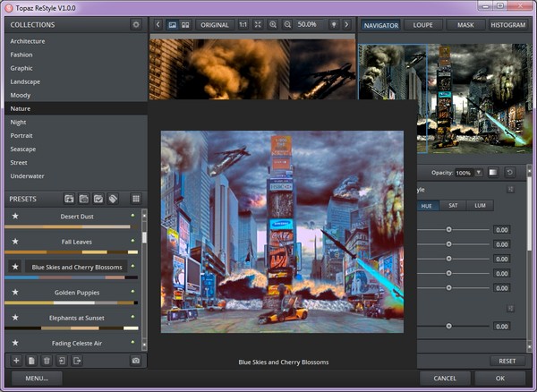Toggle favorite star for Golden Puppies
537x392 pixels.
pyautogui.click(x=15, y=292)
